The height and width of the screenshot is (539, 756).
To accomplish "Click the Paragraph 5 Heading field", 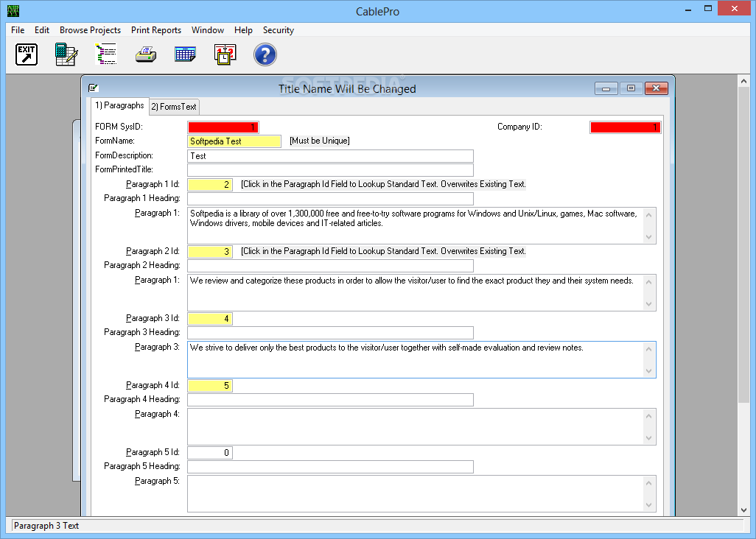I will [x=330, y=466].
